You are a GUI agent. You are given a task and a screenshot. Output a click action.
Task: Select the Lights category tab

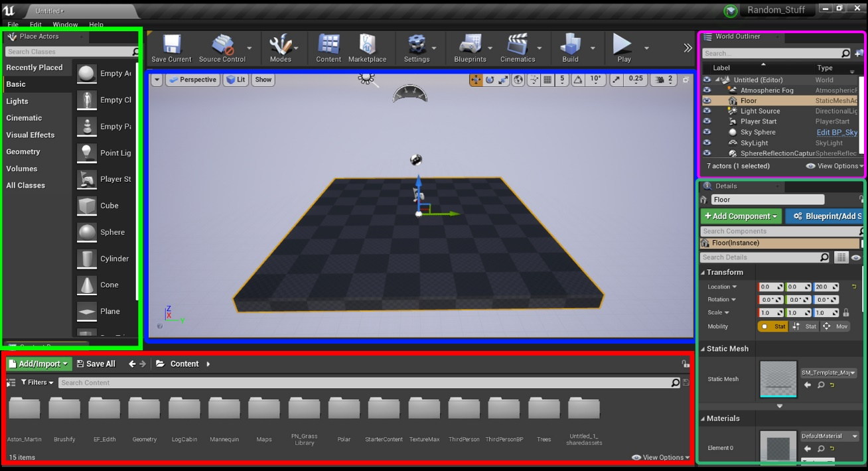(17, 101)
